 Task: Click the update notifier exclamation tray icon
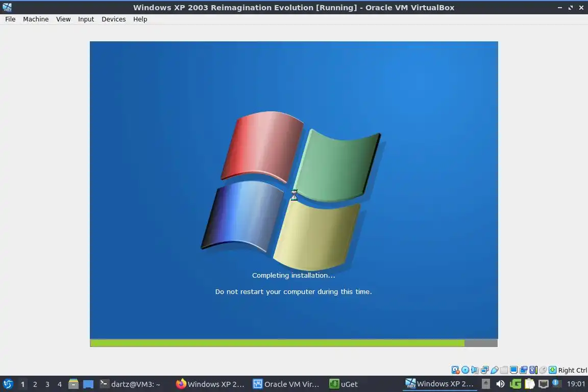click(x=557, y=383)
